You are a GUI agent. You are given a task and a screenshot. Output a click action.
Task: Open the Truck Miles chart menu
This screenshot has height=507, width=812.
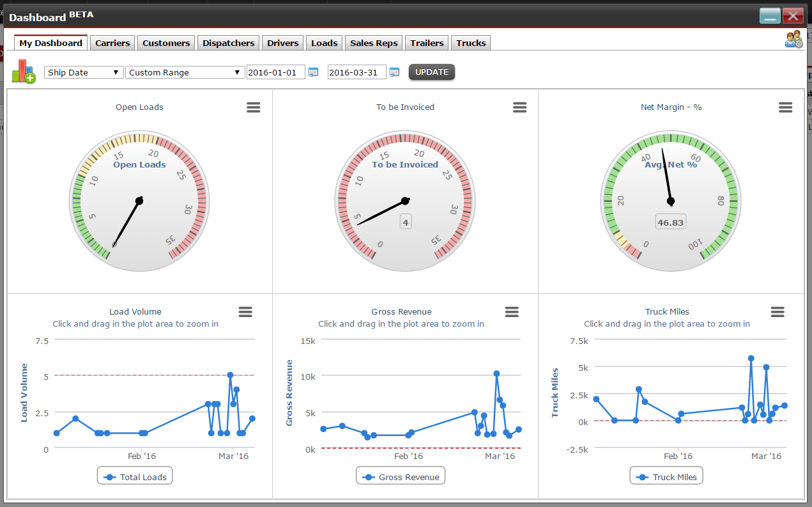pos(777,312)
